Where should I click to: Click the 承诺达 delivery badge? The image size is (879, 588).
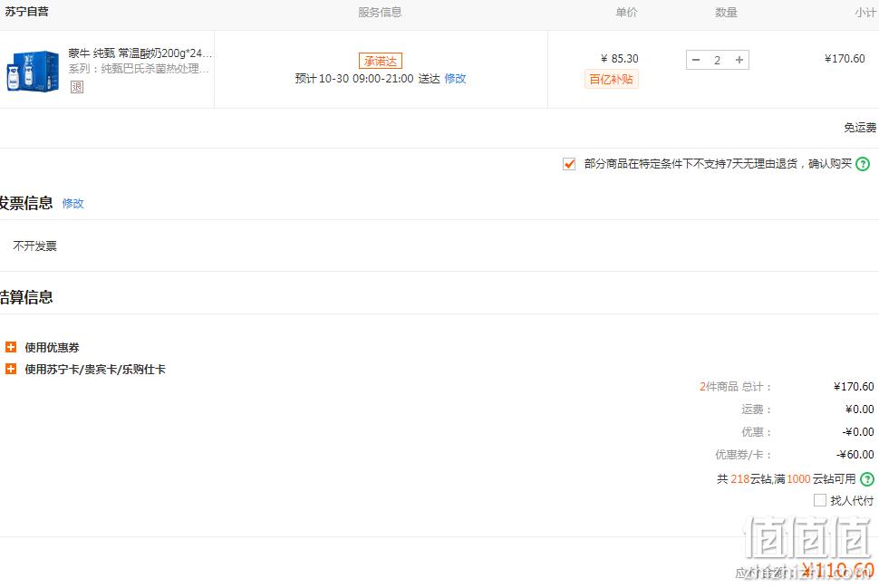point(381,61)
